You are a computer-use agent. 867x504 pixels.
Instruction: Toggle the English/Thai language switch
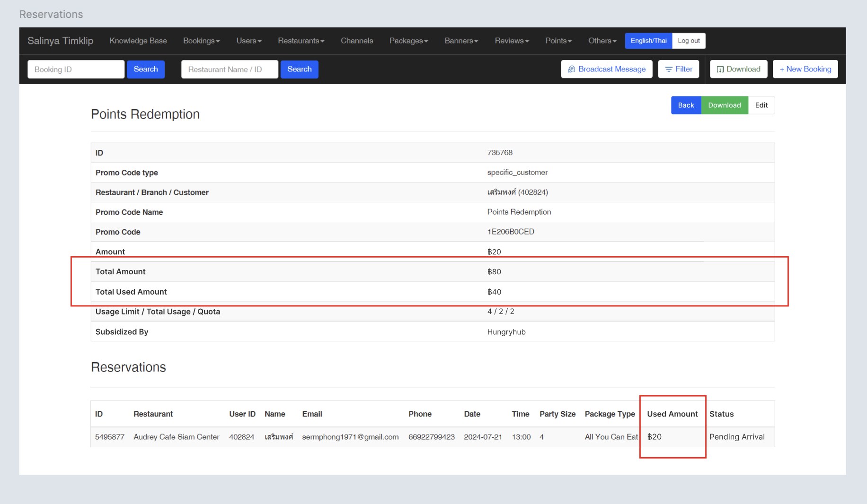click(648, 41)
